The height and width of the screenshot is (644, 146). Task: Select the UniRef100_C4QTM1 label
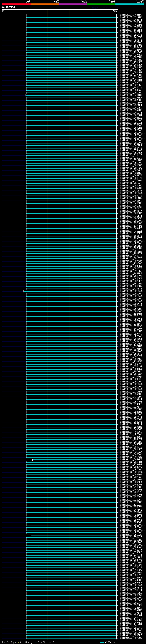131,95
